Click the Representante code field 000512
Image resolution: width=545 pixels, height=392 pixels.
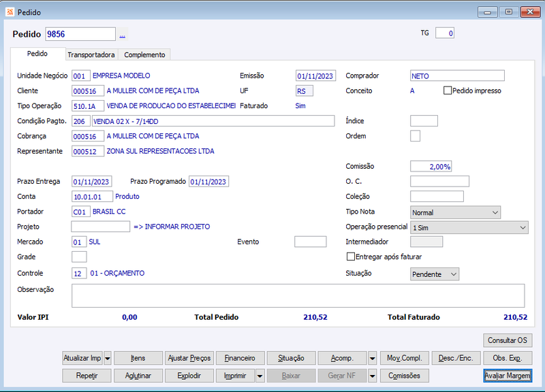(88, 151)
